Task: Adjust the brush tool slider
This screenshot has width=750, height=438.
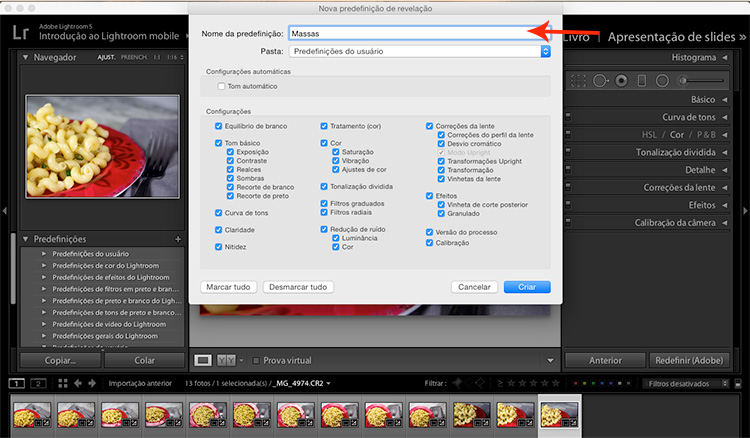Action: [x=700, y=79]
